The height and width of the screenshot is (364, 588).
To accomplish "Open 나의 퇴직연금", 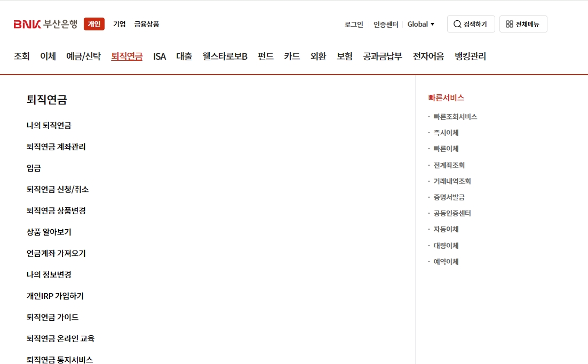I will pyautogui.click(x=49, y=125).
